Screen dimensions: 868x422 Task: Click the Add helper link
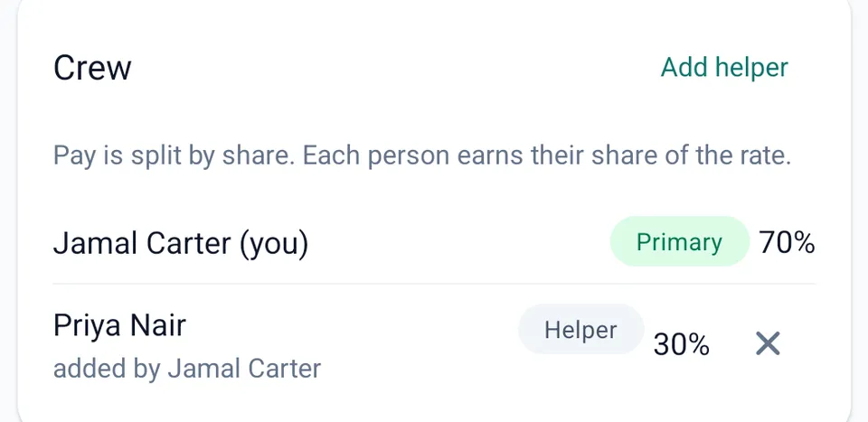[724, 68]
